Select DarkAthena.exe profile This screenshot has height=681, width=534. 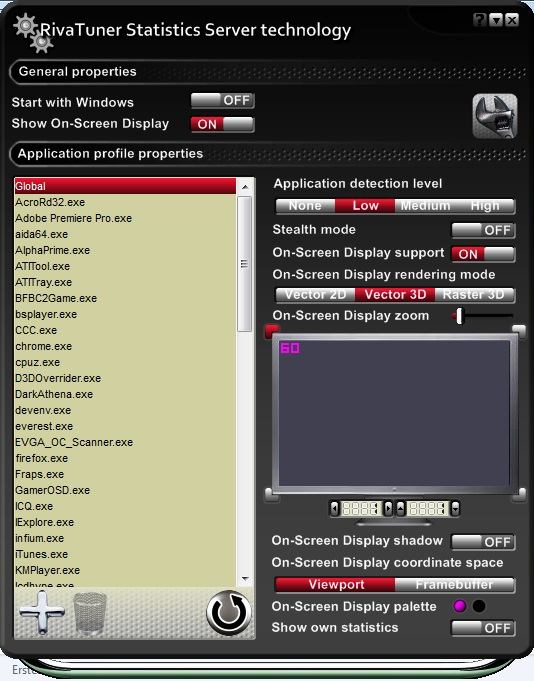click(x=125, y=394)
